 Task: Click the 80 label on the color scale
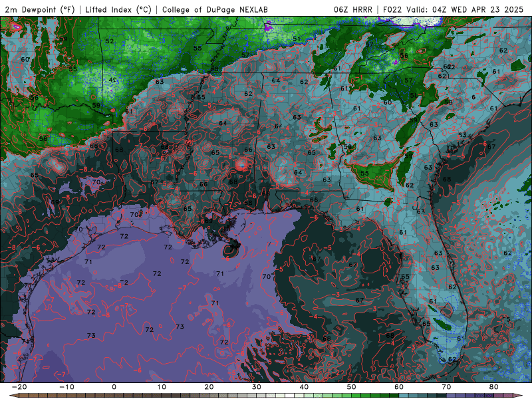coord(494,387)
